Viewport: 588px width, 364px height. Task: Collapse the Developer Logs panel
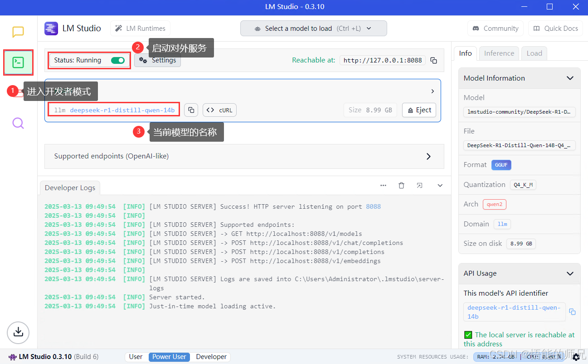coord(440,186)
